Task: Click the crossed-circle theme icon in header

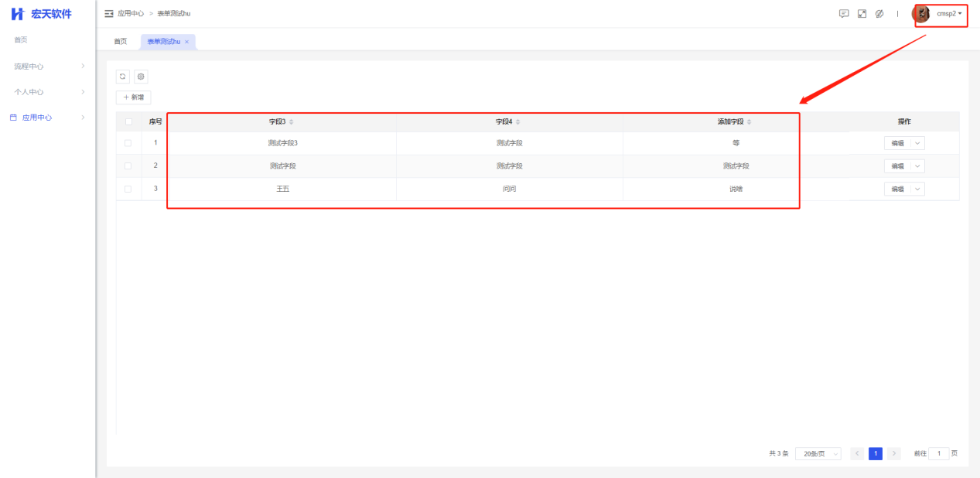Action: (x=879, y=14)
